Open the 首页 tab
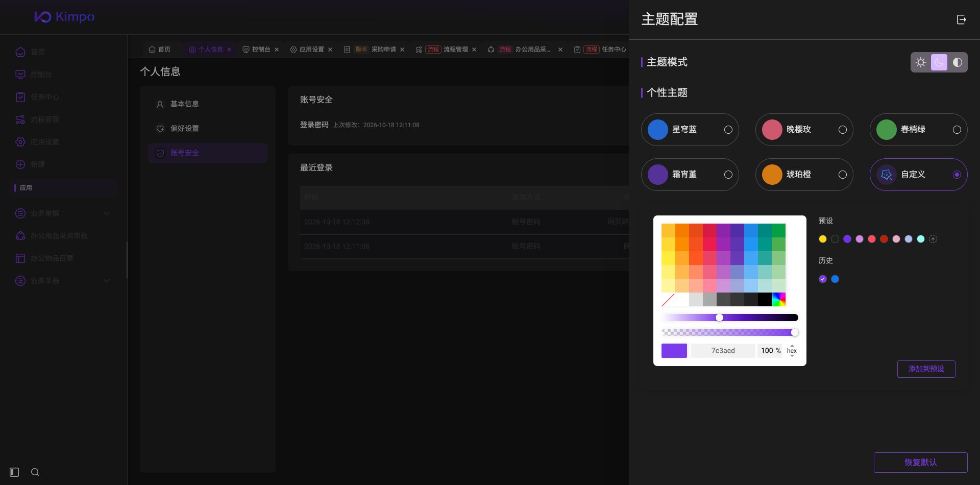 159,50
